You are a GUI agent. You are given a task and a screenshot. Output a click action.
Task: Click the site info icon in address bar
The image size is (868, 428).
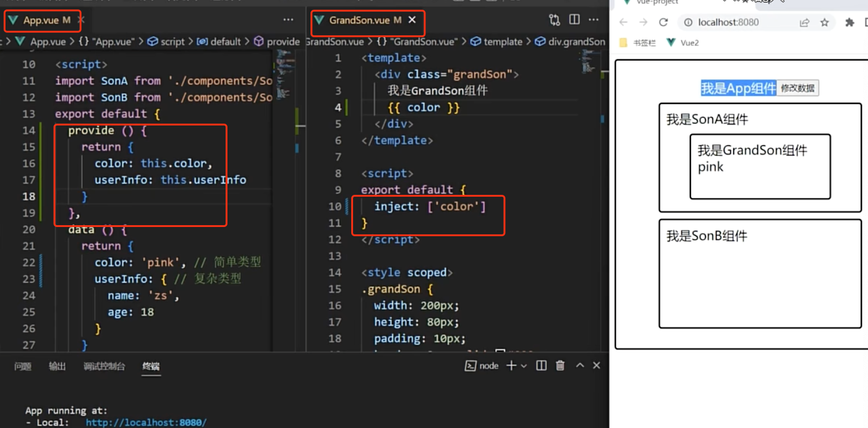click(688, 22)
